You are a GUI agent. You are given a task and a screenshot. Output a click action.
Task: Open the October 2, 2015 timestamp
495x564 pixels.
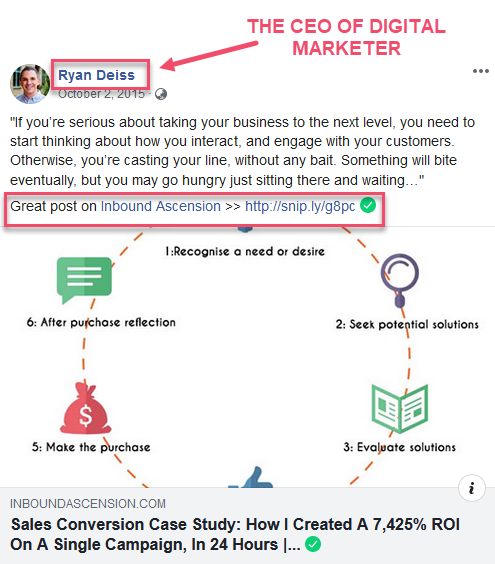click(101, 94)
